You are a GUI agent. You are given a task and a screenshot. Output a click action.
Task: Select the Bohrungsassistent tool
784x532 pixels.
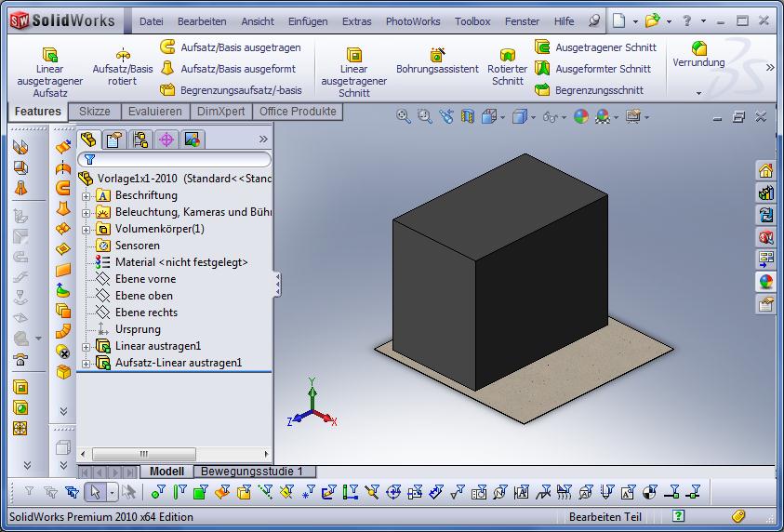click(437, 61)
